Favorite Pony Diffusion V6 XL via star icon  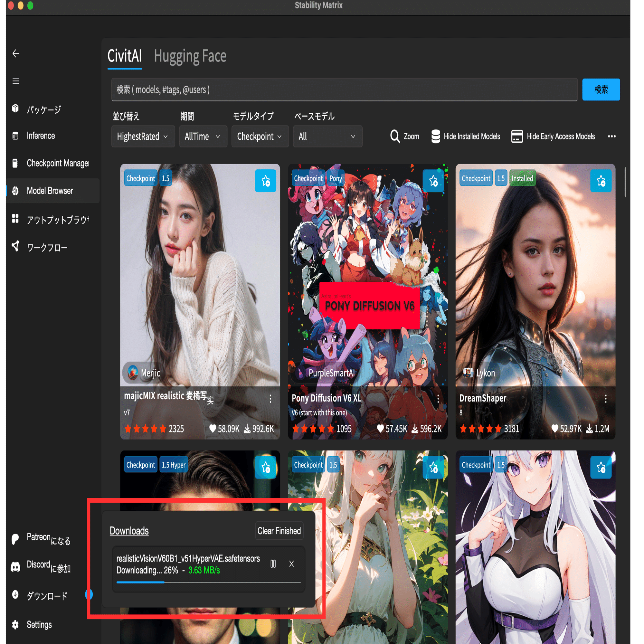[x=433, y=181]
